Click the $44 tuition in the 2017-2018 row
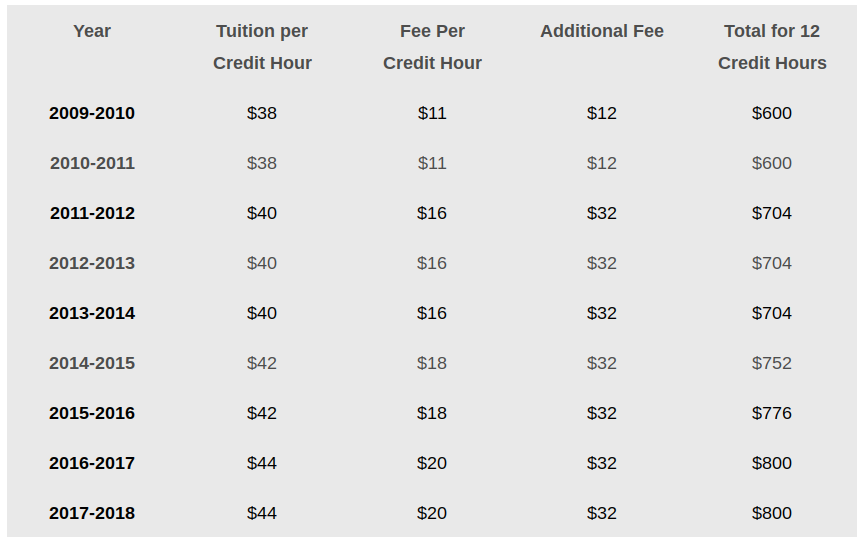 click(x=262, y=513)
